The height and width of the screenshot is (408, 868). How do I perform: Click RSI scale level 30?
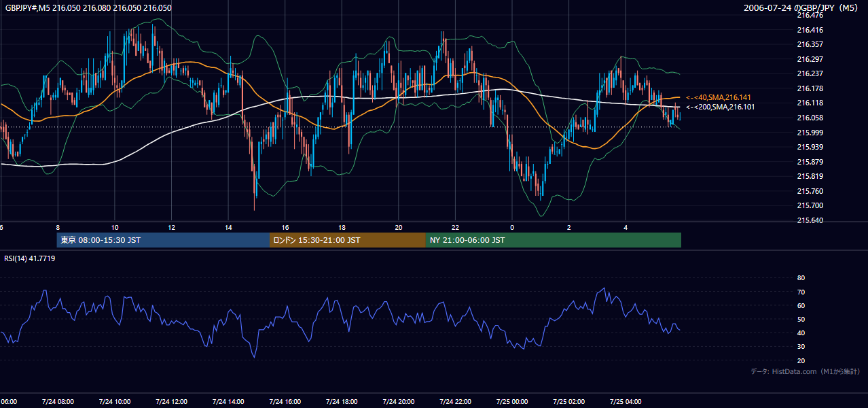[801, 347]
